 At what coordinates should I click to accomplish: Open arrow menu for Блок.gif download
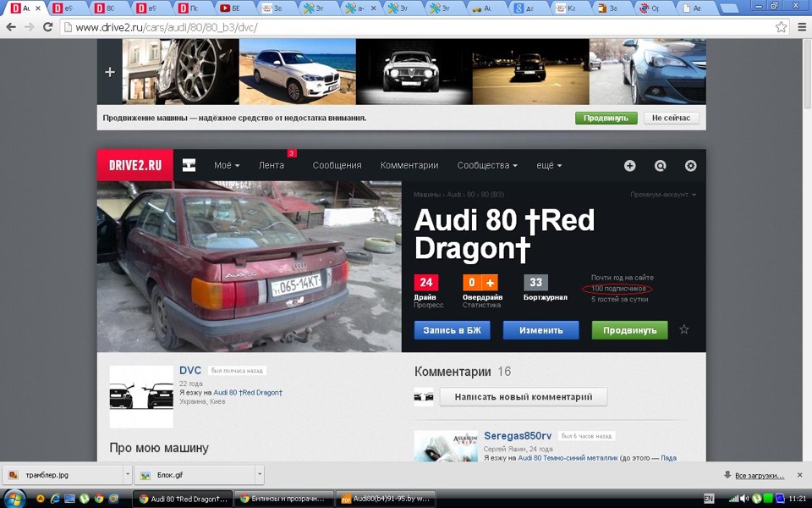click(x=260, y=474)
